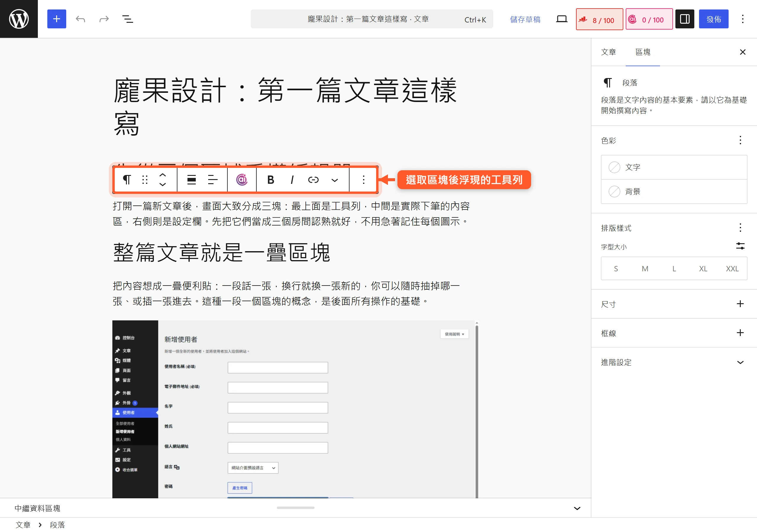Click the WordPress logo to view posts

pyautogui.click(x=19, y=19)
